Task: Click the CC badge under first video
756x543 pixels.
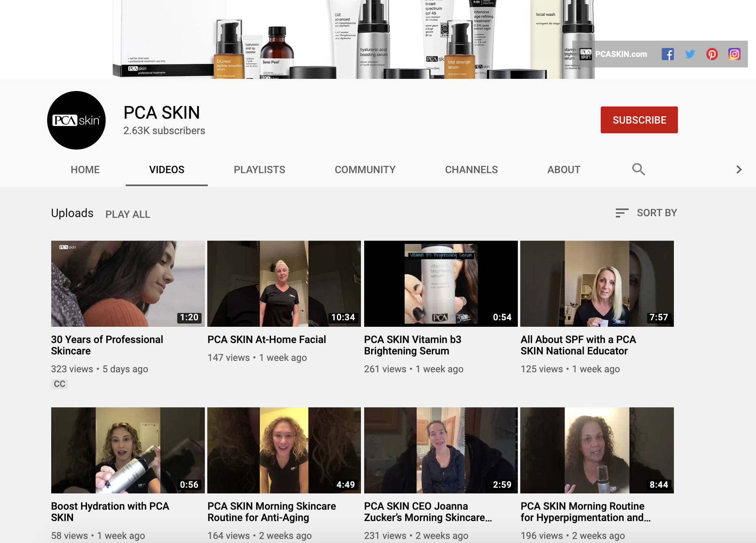Action: pos(60,384)
